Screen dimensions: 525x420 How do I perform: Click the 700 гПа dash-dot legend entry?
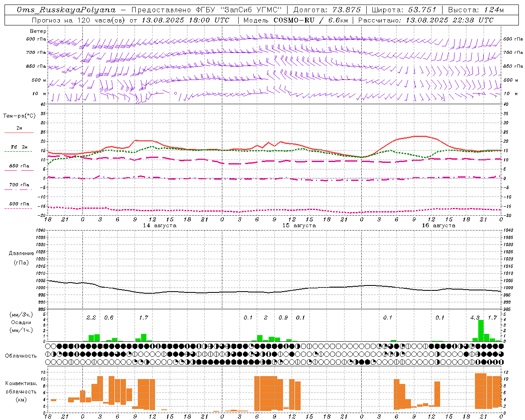pyautogui.click(x=19, y=185)
